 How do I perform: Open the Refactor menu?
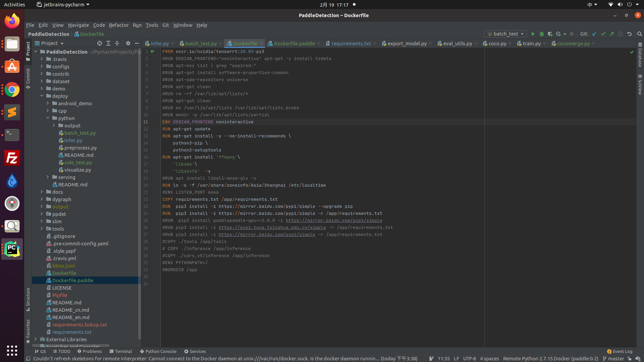click(119, 25)
